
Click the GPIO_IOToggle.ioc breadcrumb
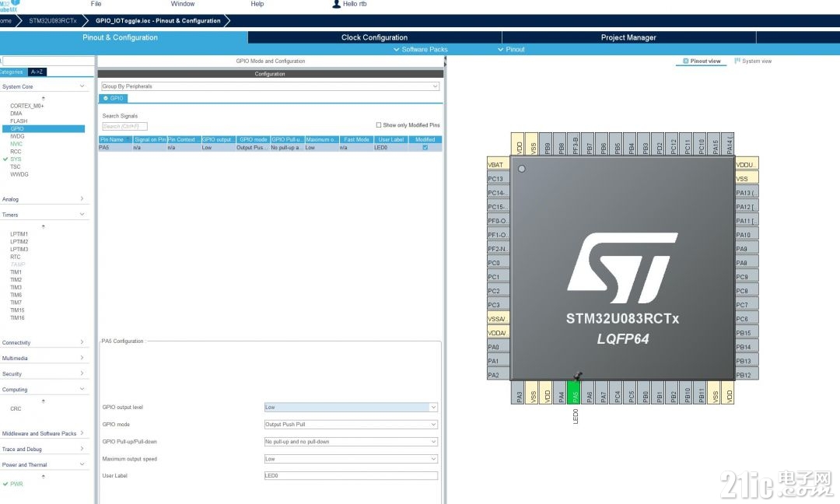click(x=158, y=21)
